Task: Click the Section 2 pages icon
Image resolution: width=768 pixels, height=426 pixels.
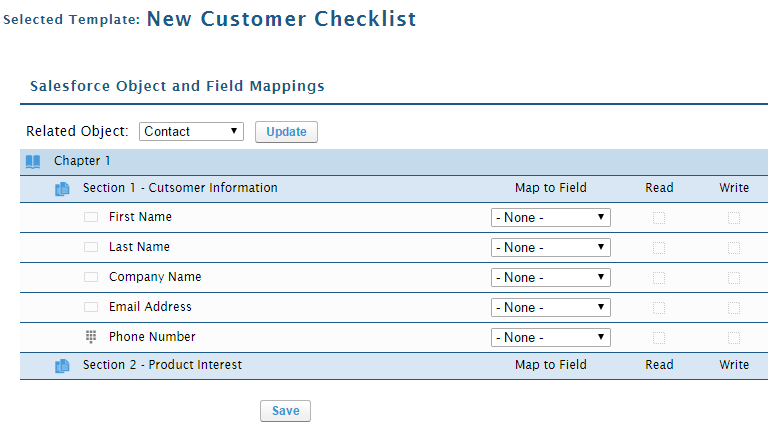Action: click(62, 366)
